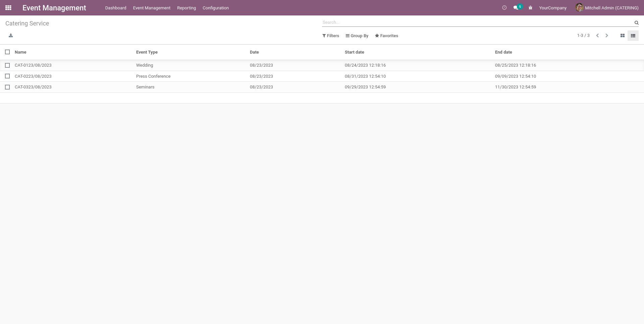644x324 pixels.
Task: Go to previous page arrow
Action: [x=597, y=36]
